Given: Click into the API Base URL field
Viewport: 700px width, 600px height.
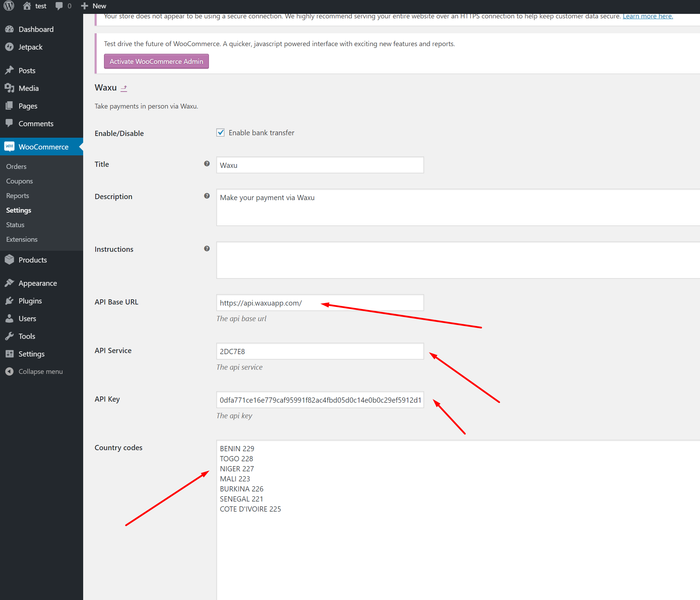Looking at the screenshot, I should tap(320, 303).
